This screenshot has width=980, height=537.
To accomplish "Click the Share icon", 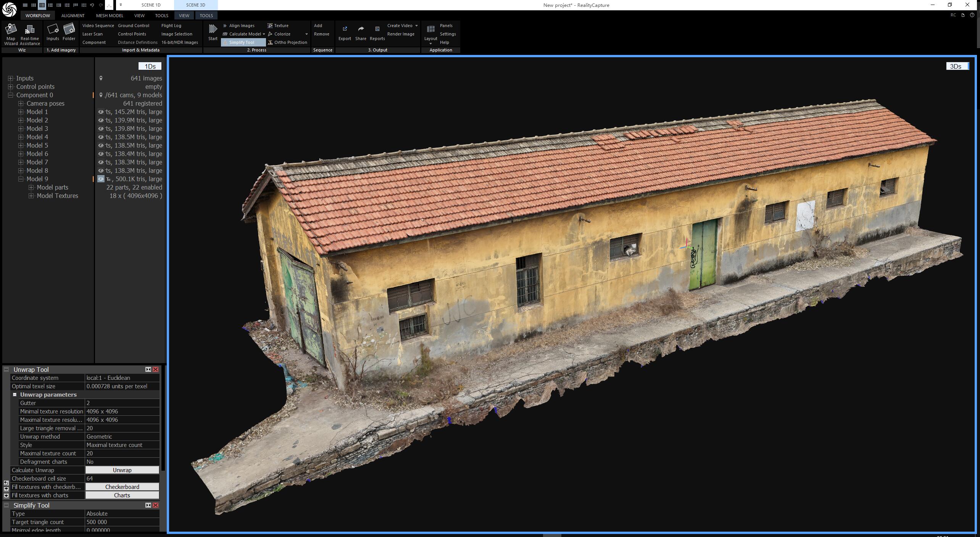I will point(361,33).
